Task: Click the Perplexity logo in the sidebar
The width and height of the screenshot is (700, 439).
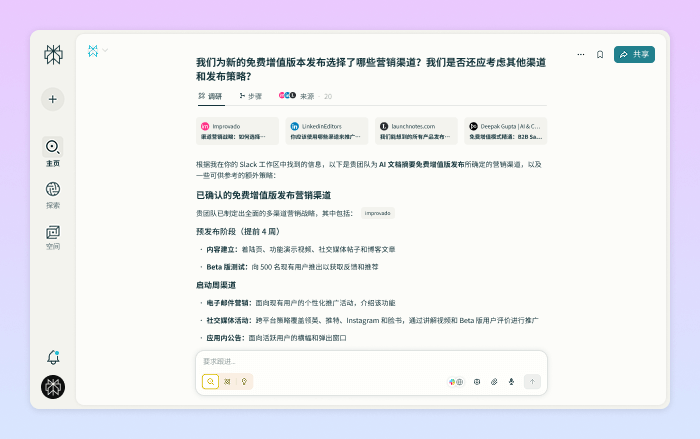Action: point(53,55)
